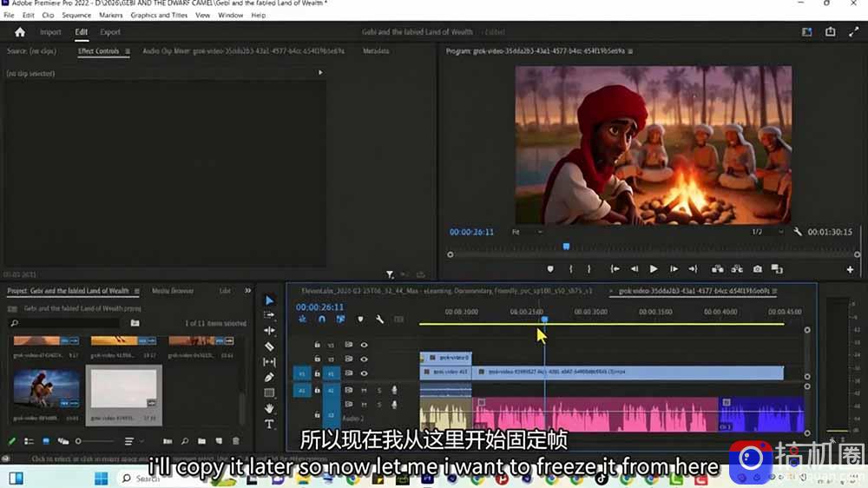Image resolution: width=868 pixels, height=488 pixels.
Task: Toggle Linked Selection in timeline
Action: (340, 320)
